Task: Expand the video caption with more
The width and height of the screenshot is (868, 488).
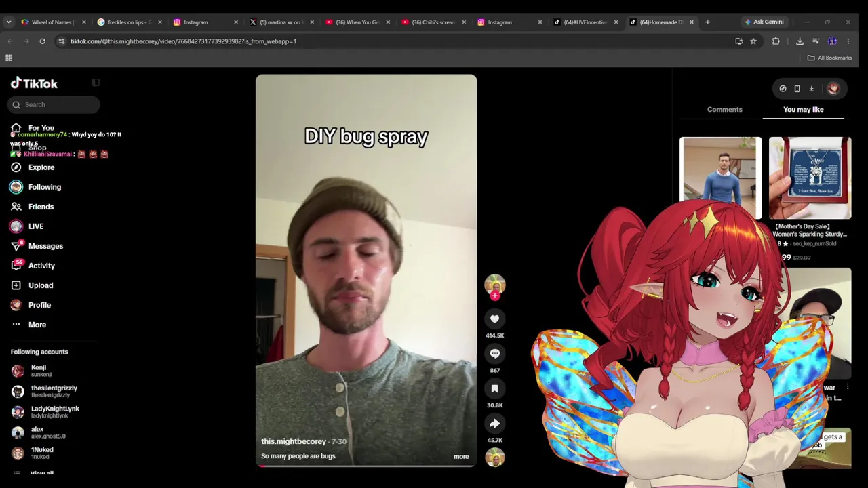Action: tap(461, 456)
